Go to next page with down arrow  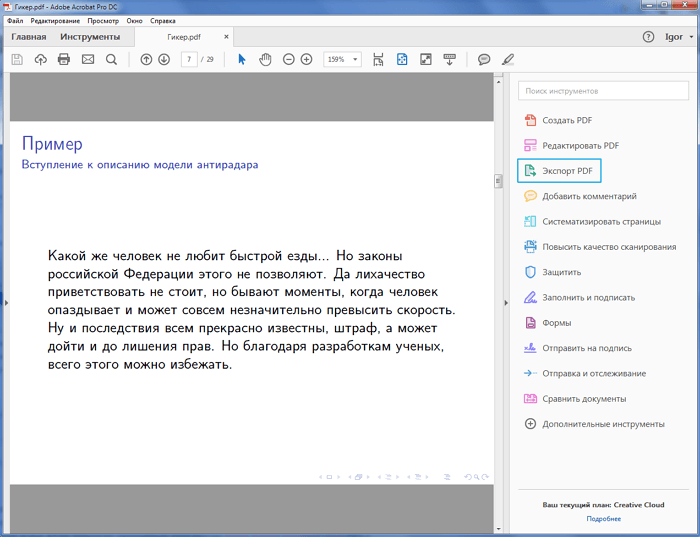pos(164,60)
